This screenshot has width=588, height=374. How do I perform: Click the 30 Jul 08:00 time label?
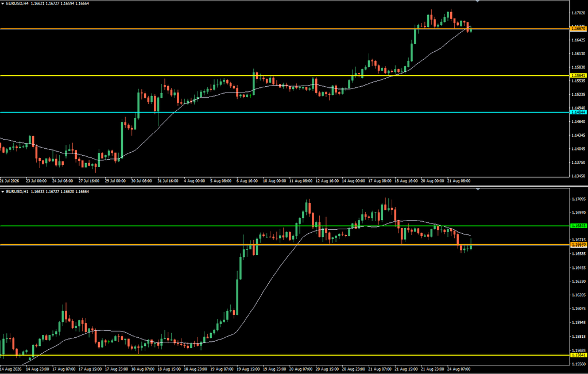(141, 181)
